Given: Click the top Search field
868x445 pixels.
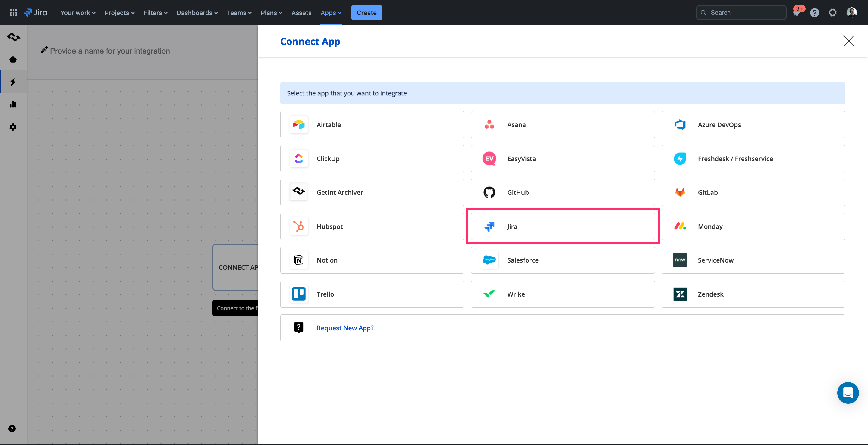Looking at the screenshot, I should 741,13.
